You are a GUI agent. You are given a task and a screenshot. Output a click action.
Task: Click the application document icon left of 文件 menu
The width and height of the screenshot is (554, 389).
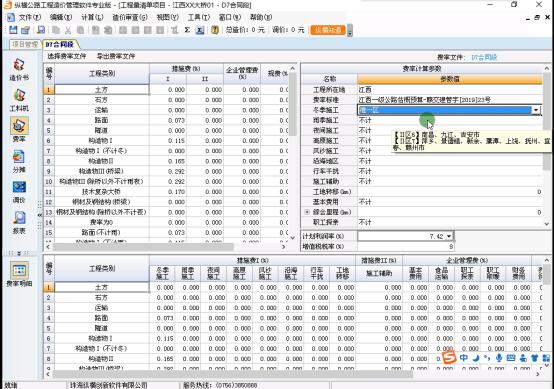[11, 17]
